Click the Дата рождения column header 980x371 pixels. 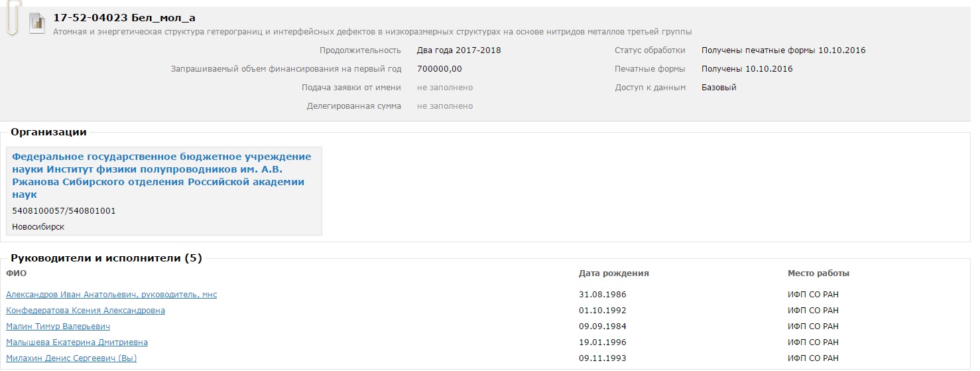614,273
